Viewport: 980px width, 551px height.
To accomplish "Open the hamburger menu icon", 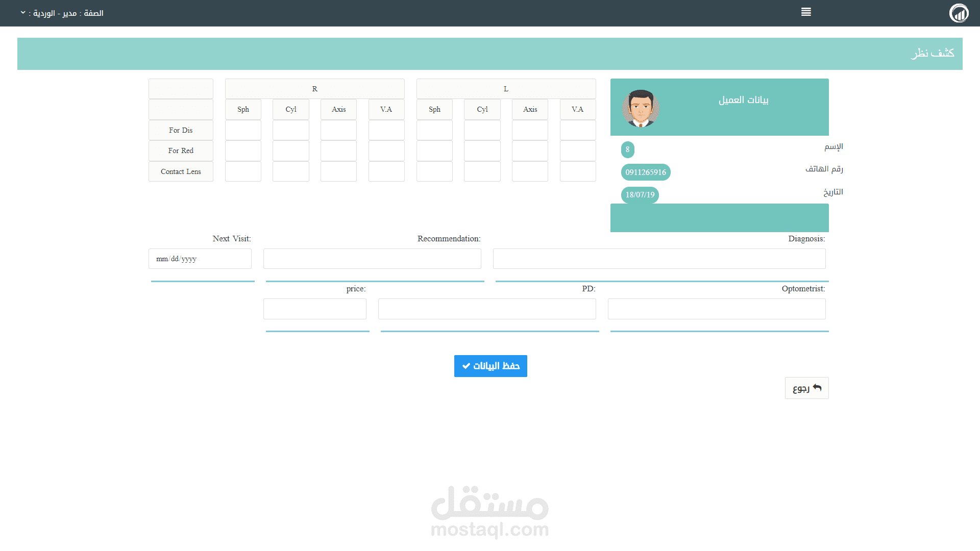I will pyautogui.click(x=806, y=12).
